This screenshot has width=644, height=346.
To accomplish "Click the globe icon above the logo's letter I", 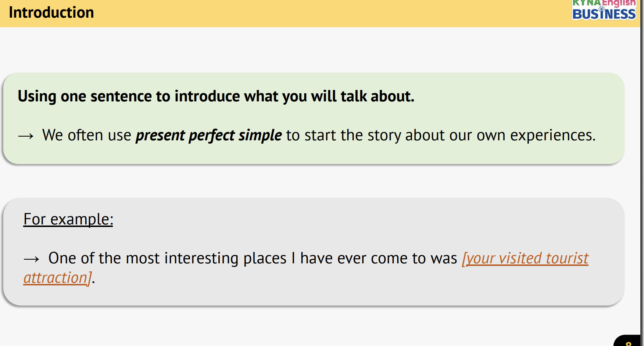I will tap(602, 8).
